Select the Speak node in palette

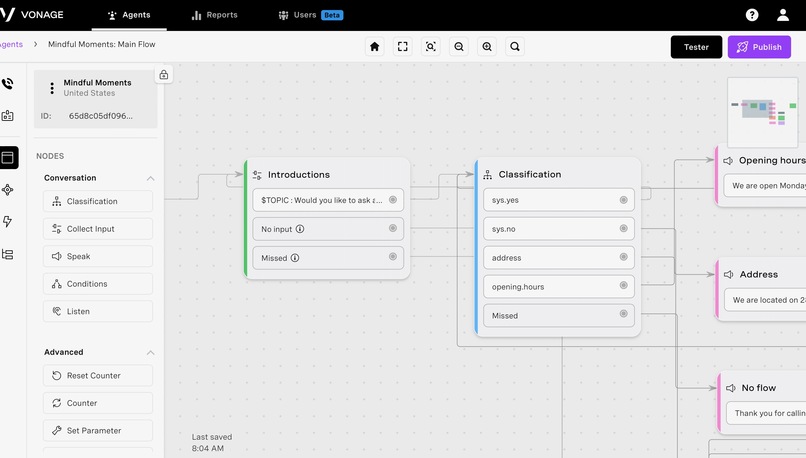[98, 256]
